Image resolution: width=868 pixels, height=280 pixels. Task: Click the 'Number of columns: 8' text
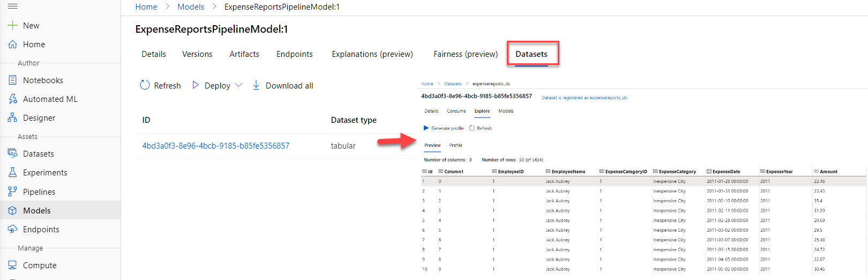click(x=448, y=159)
